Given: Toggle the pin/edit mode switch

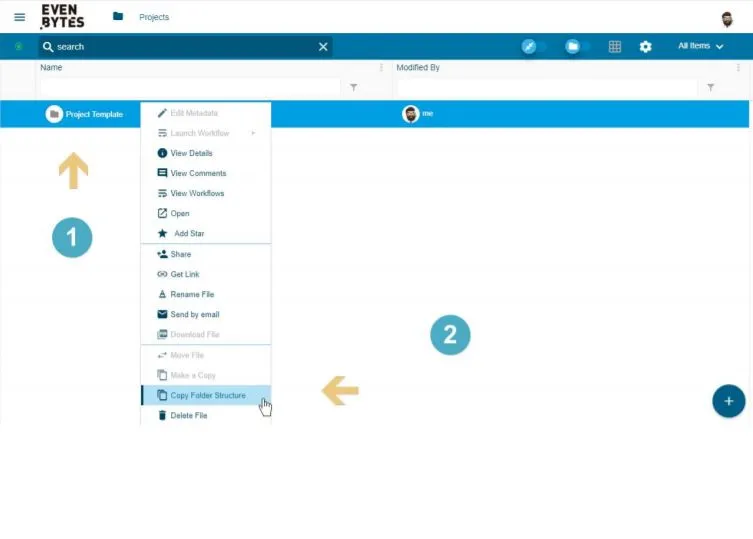Looking at the screenshot, I should [534, 47].
